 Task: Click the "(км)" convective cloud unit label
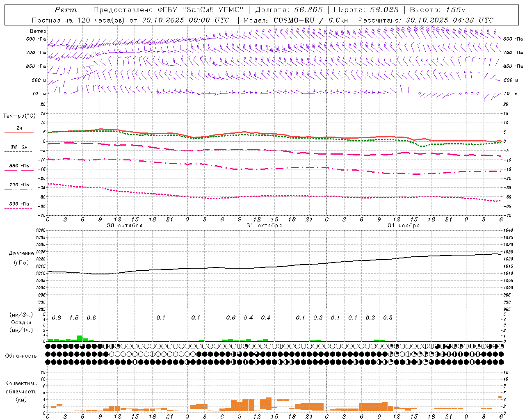[21, 399]
